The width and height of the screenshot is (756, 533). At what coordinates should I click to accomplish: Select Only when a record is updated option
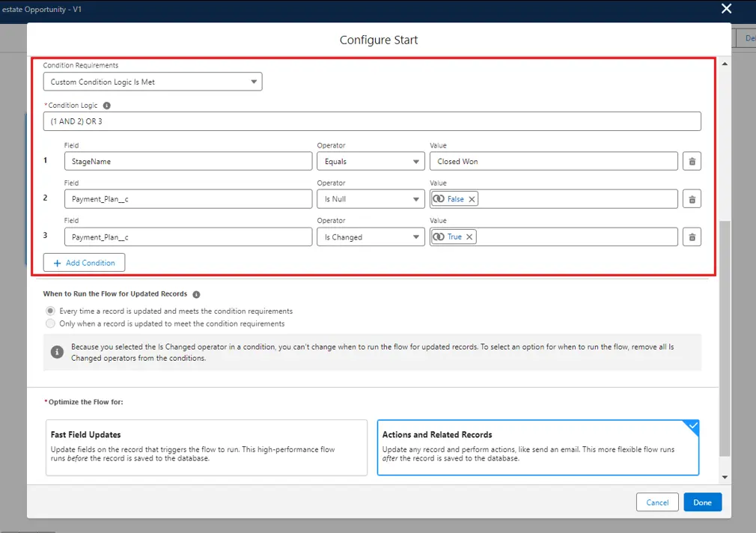click(x=50, y=324)
